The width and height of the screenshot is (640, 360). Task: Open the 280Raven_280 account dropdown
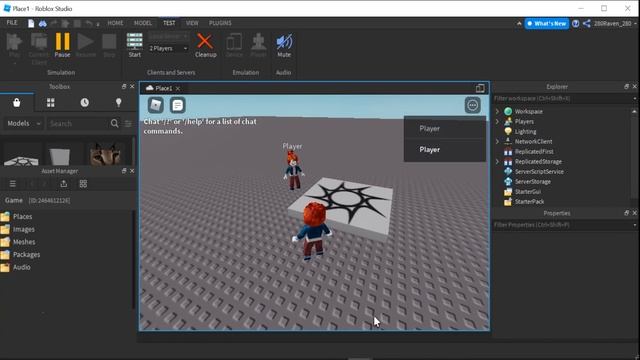tap(615, 24)
